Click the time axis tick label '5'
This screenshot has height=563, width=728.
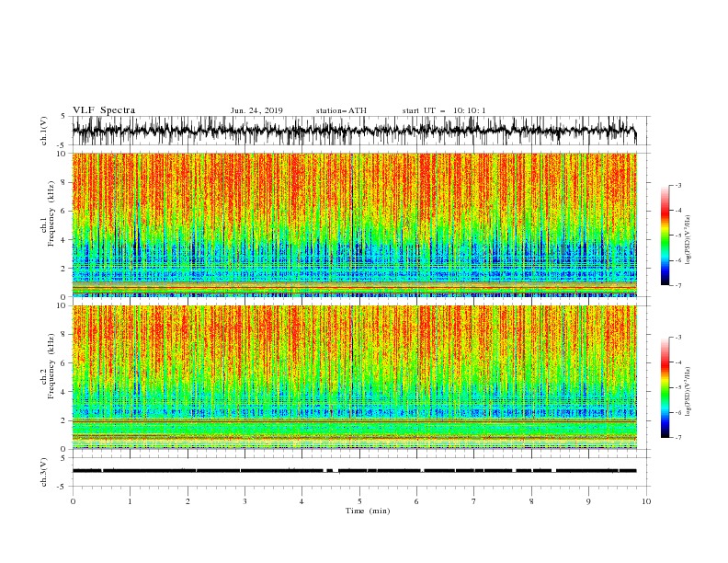(x=359, y=501)
